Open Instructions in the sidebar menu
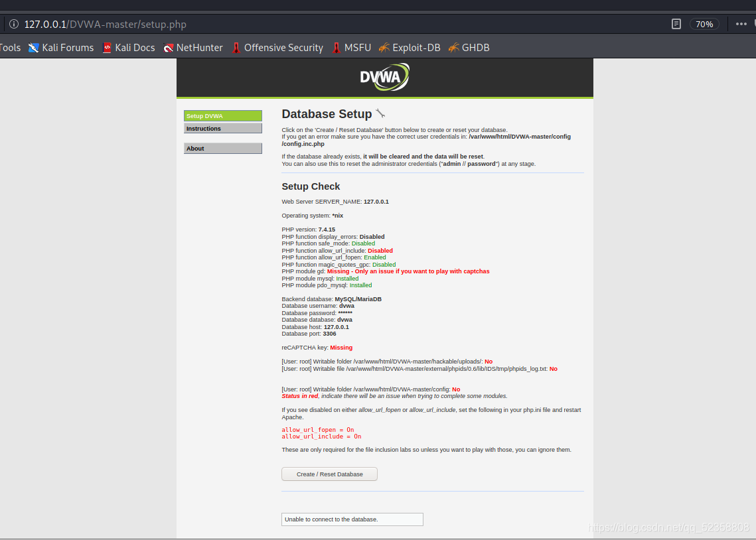The height and width of the screenshot is (540, 756). coord(223,129)
